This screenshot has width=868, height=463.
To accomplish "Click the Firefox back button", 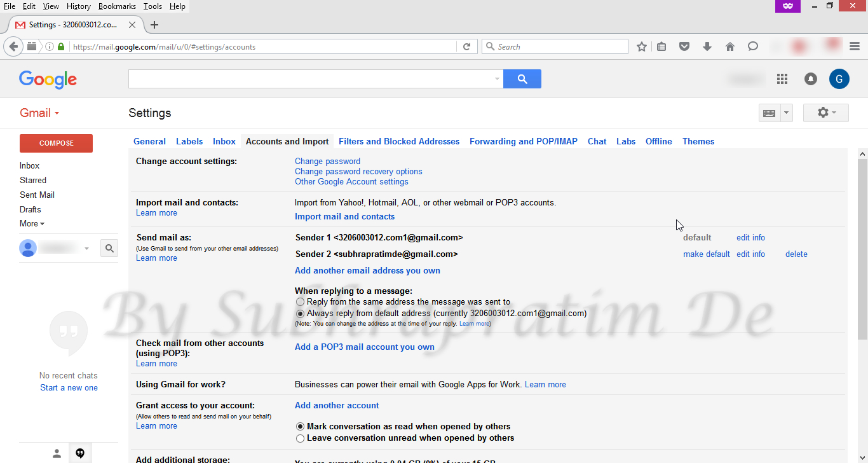I will 13,46.
